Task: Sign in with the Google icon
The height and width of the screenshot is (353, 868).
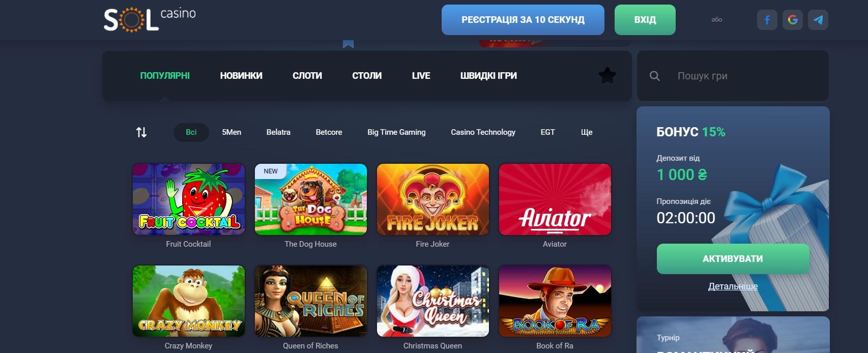Action: [x=792, y=20]
